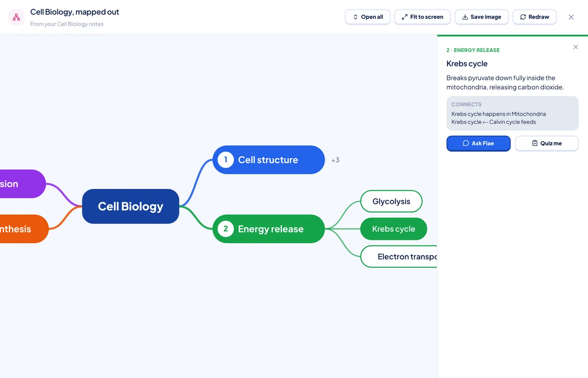Click the number 1 badge on Cell structure
The image size is (588, 378).
pyautogui.click(x=225, y=160)
